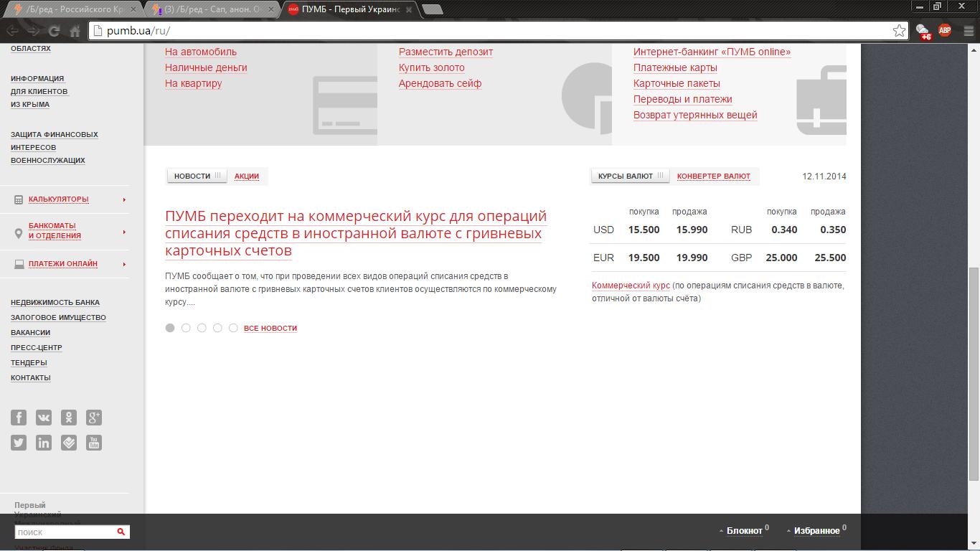Open the Все новости link
The image size is (980, 551).
coord(270,328)
